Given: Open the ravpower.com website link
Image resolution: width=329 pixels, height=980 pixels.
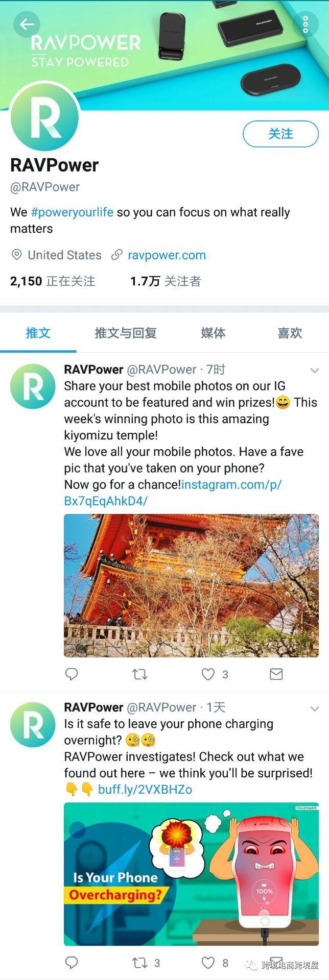Looking at the screenshot, I should [167, 255].
